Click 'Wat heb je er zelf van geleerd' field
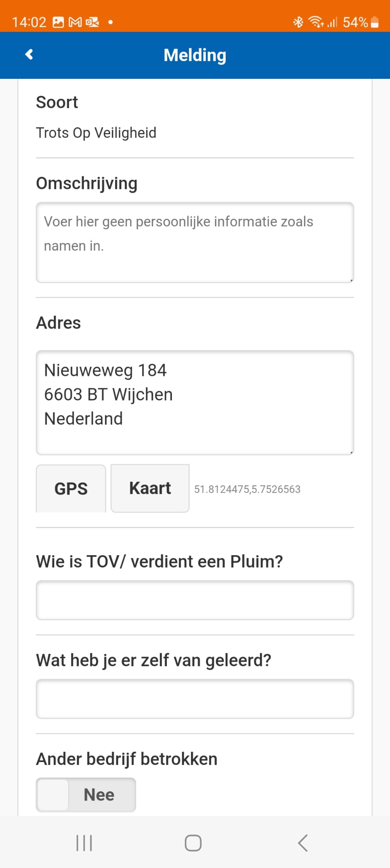Viewport: 390px width, 868px height. pyautogui.click(x=195, y=699)
